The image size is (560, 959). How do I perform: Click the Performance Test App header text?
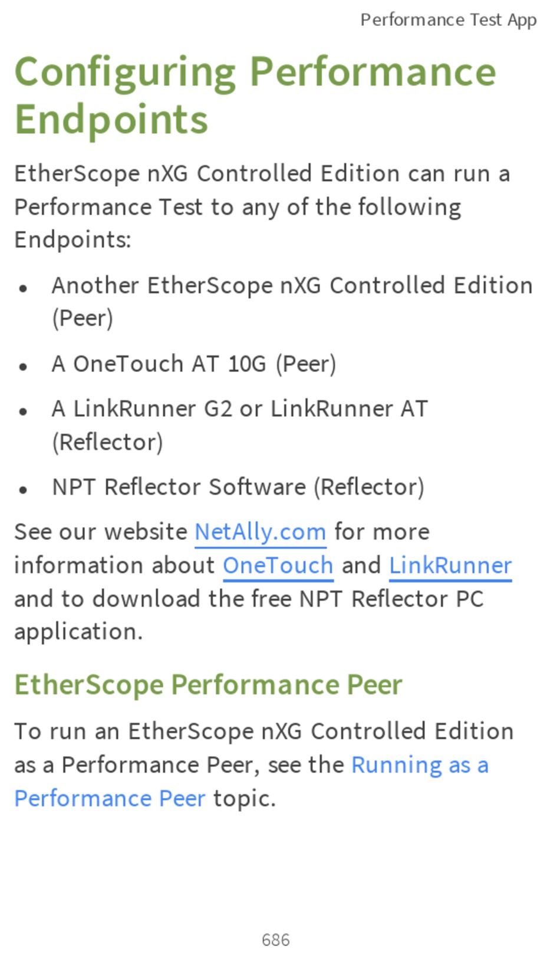click(x=449, y=20)
